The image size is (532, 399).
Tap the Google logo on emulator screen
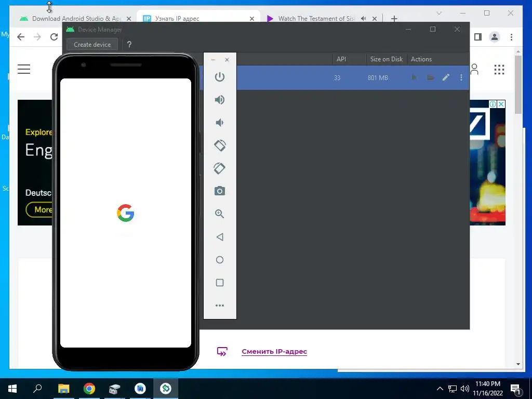click(126, 213)
